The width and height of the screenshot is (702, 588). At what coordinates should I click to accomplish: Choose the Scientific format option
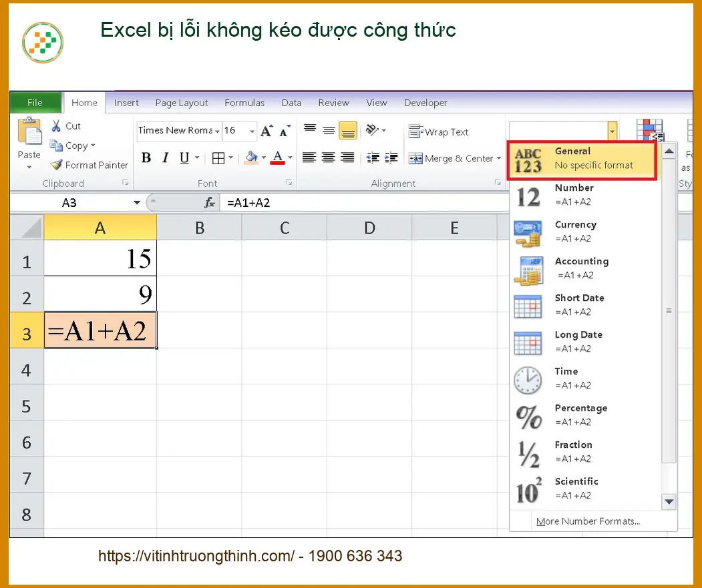pyautogui.click(x=584, y=489)
